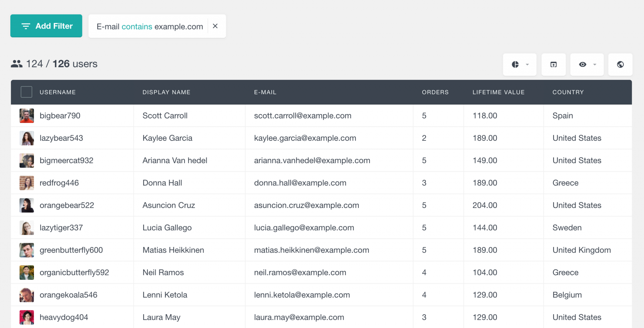This screenshot has width=644, height=328.
Task: Sort the table by LIFETIME VALUE column
Action: 498,92
